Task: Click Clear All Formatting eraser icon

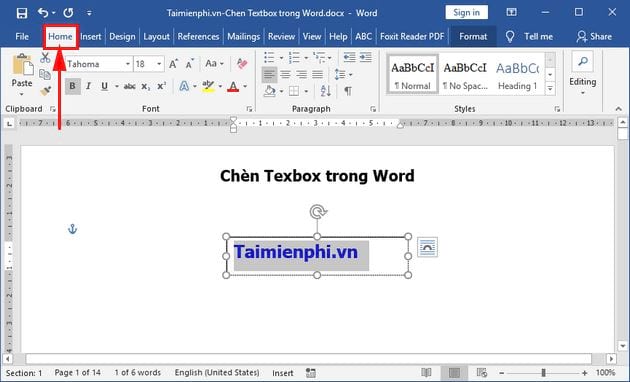Action: tap(242, 63)
